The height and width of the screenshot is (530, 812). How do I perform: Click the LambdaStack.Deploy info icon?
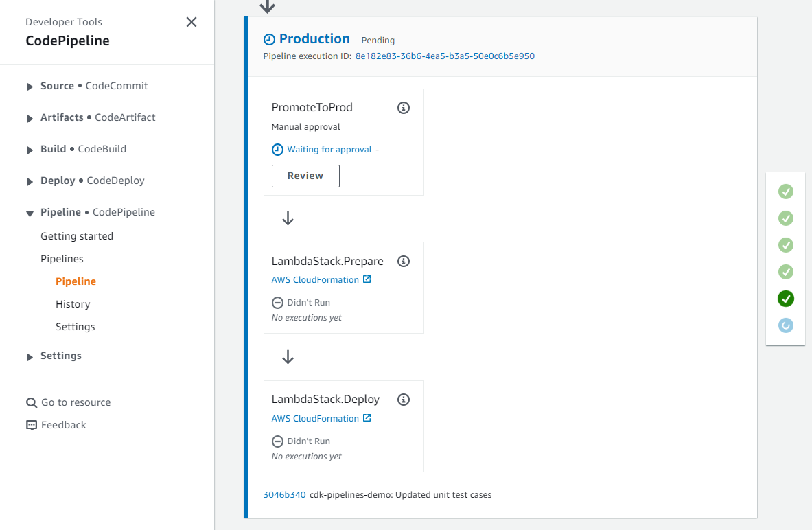pyautogui.click(x=404, y=400)
